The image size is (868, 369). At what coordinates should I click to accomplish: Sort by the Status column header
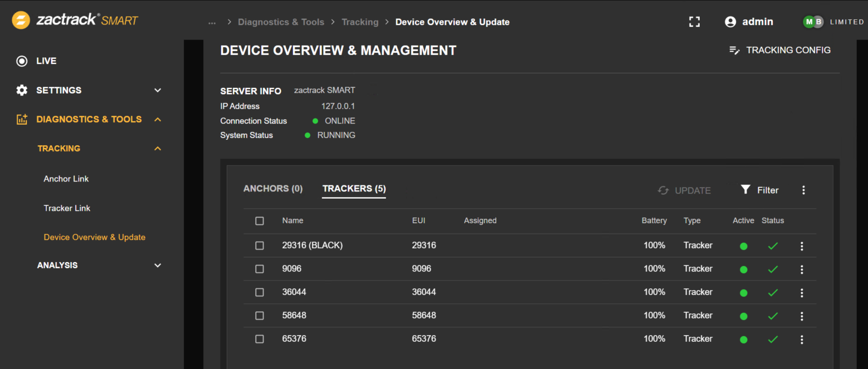click(773, 221)
